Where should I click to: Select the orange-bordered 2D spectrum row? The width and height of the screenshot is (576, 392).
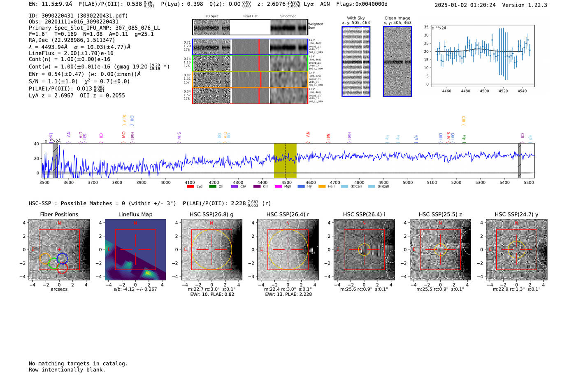coord(250,79)
